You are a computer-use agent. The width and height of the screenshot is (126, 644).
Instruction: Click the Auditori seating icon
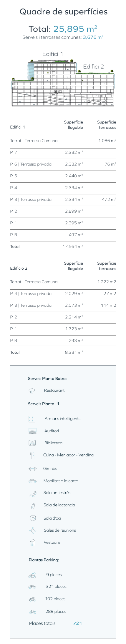[x=32, y=431]
